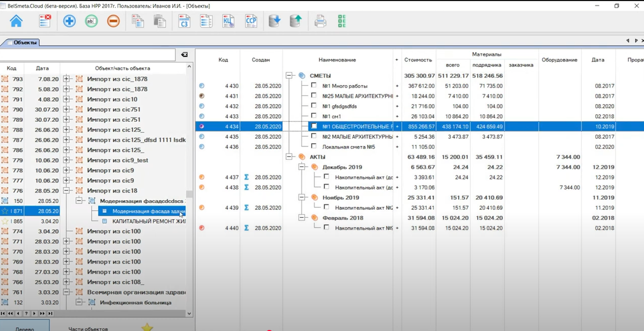The height and width of the screenshot is (331, 644).
Task: Sort by Оборудование column header
Action: [x=559, y=60]
